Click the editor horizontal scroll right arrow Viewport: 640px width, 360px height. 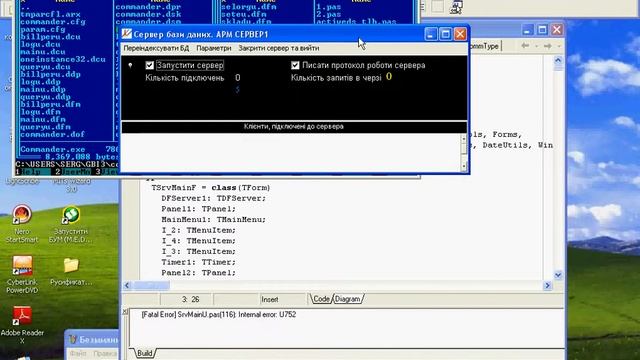click(x=548, y=285)
